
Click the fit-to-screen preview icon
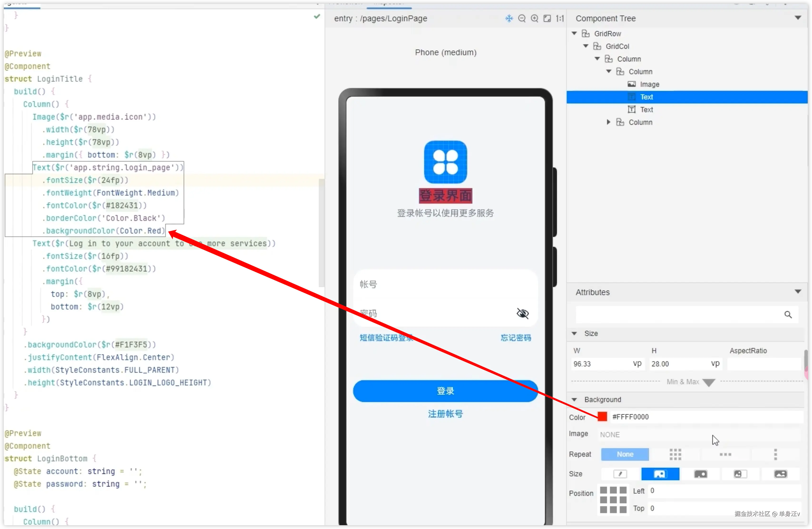coord(547,18)
